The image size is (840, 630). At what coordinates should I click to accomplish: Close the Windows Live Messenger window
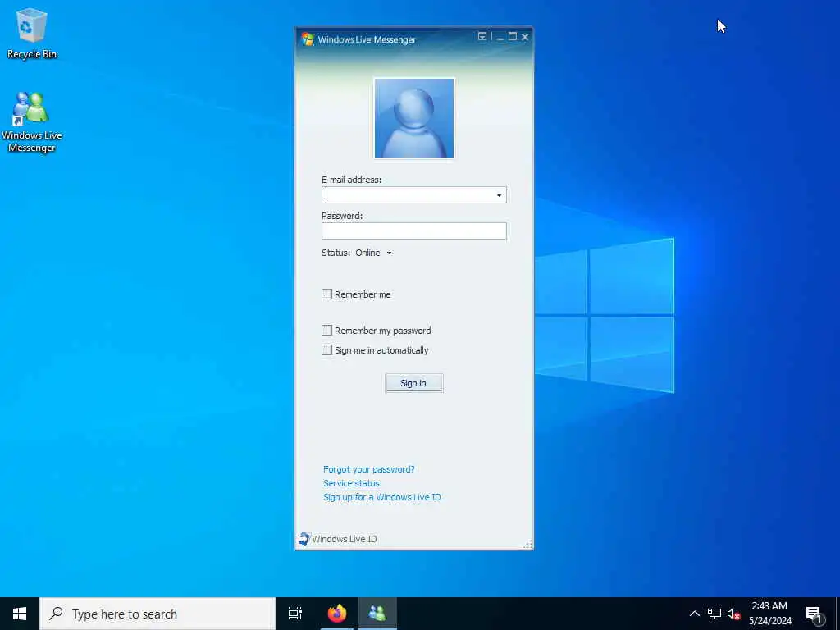point(525,36)
